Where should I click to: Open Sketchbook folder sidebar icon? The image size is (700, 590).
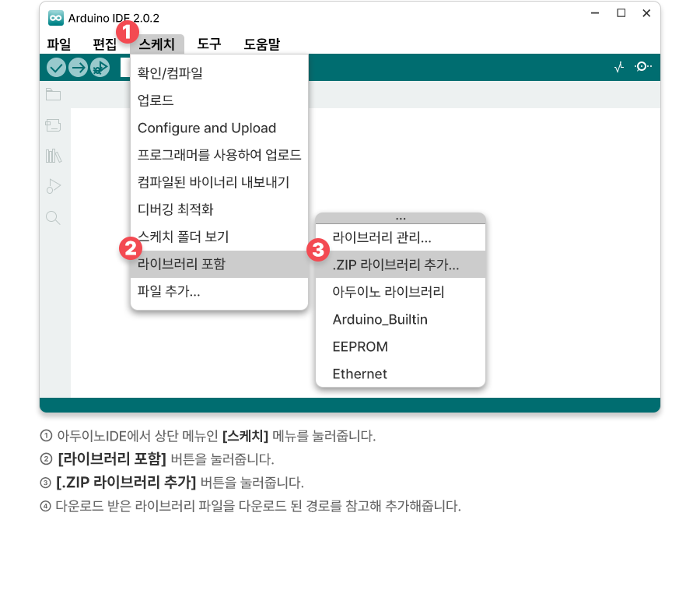(53, 95)
